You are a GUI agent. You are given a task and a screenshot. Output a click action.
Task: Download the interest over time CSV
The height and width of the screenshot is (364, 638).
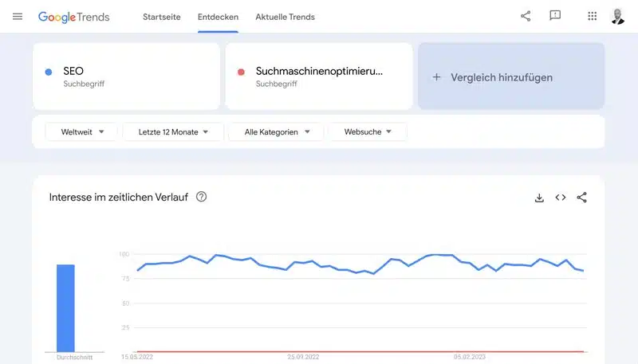click(539, 198)
